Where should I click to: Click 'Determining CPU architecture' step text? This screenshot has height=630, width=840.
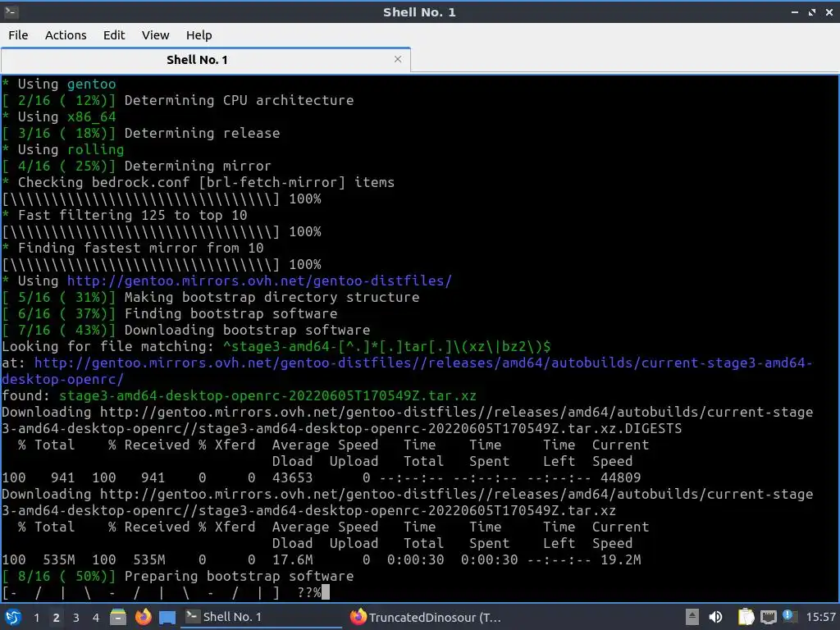[x=239, y=101]
